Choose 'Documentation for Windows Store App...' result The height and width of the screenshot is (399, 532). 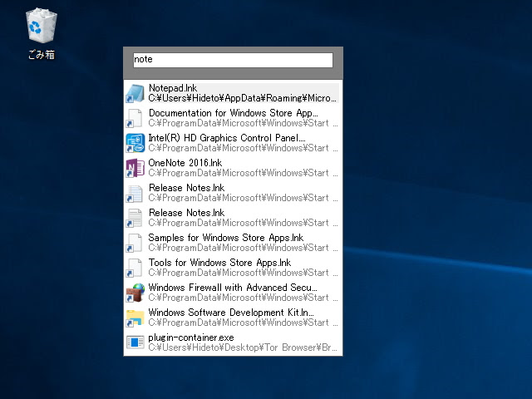pyautogui.click(x=233, y=113)
